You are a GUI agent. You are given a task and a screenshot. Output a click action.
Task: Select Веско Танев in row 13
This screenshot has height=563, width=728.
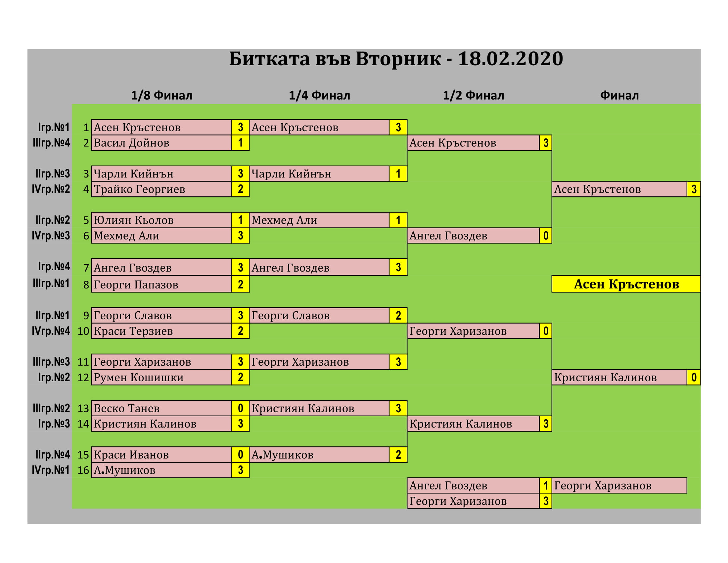coord(161,408)
